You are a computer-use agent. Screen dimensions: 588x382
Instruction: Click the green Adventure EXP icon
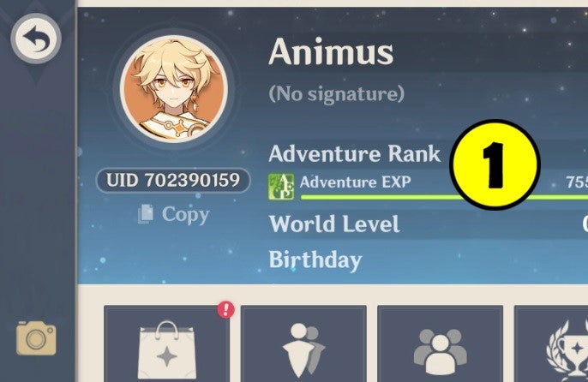click(281, 187)
